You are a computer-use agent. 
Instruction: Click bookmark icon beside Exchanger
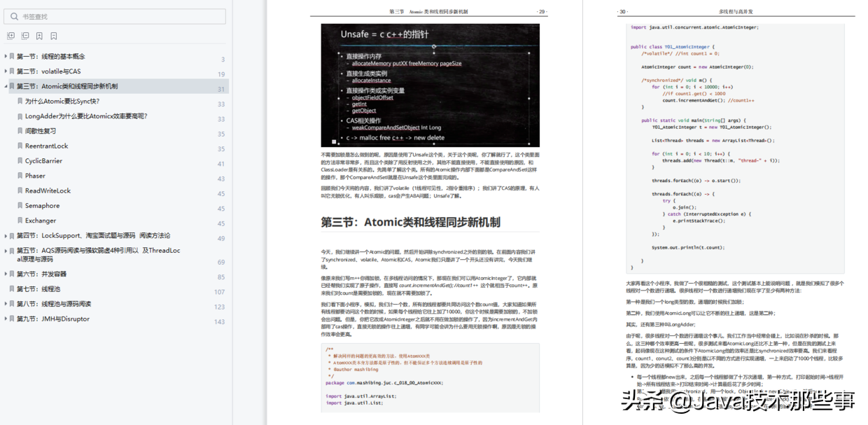[20, 221]
